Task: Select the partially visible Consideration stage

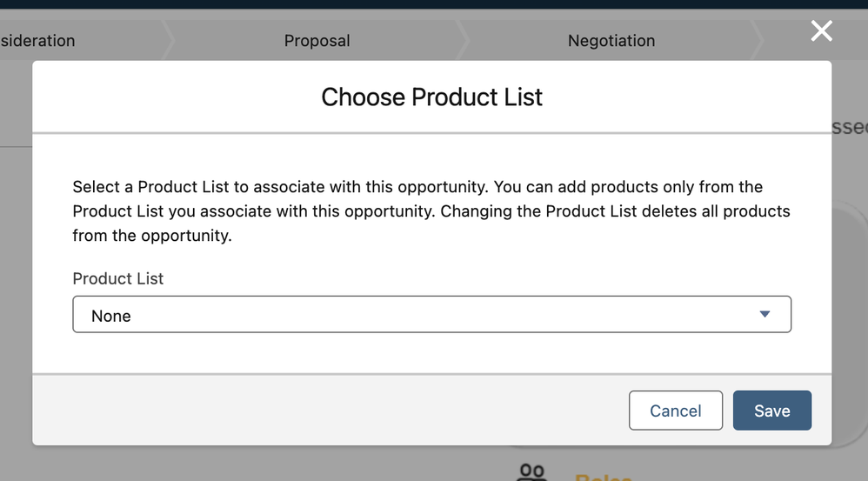Action: click(x=37, y=40)
